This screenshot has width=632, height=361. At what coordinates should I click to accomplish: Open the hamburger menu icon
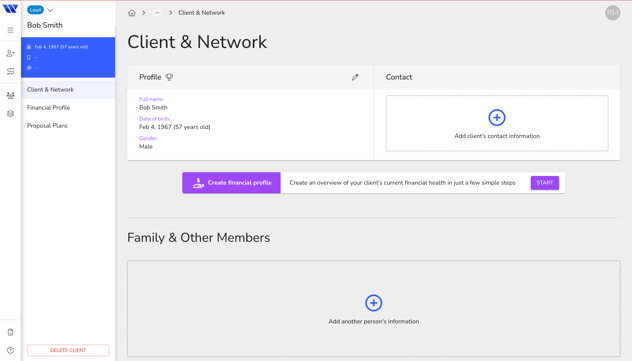[x=10, y=30]
